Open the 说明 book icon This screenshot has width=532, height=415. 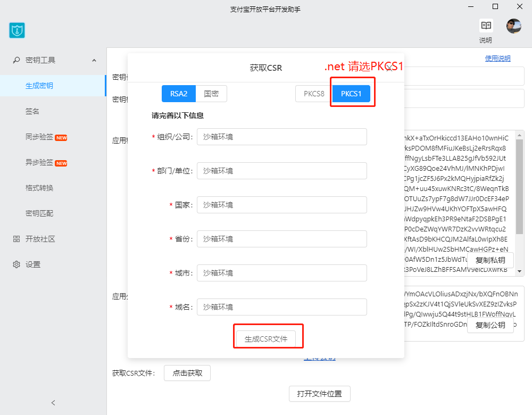click(486, 26)
